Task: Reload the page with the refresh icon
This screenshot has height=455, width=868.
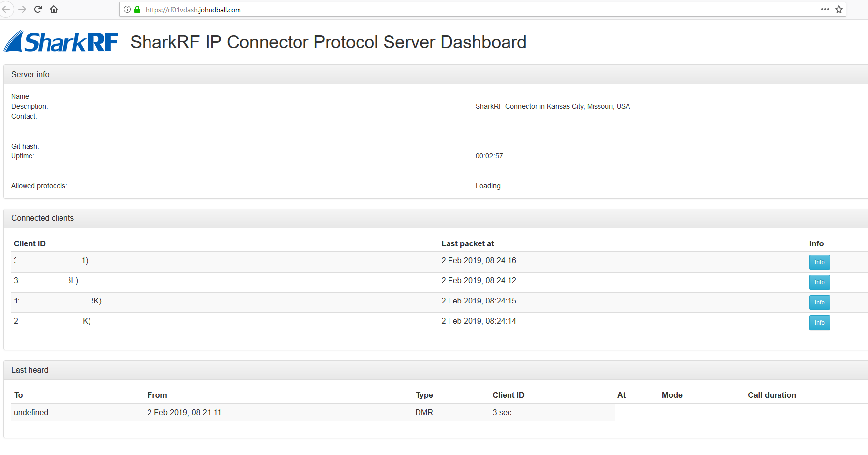Action: point(38,9)
